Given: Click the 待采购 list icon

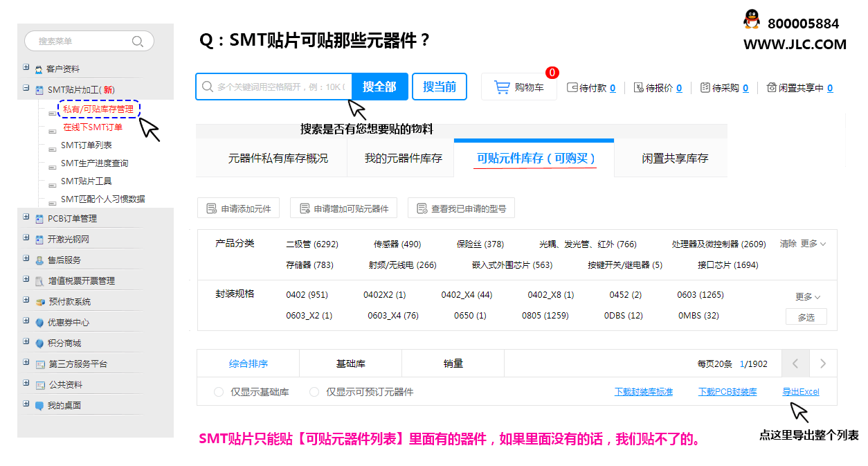Looking at the screenshot, I should coord(705,88).
